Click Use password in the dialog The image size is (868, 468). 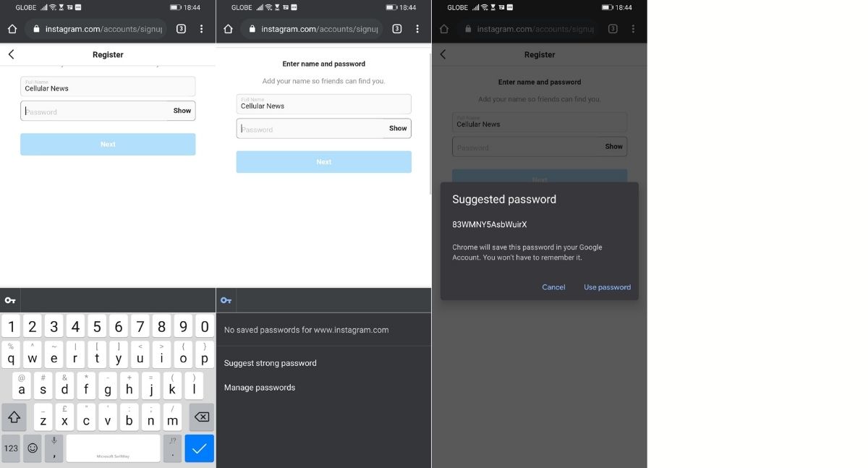coord(608,287)
